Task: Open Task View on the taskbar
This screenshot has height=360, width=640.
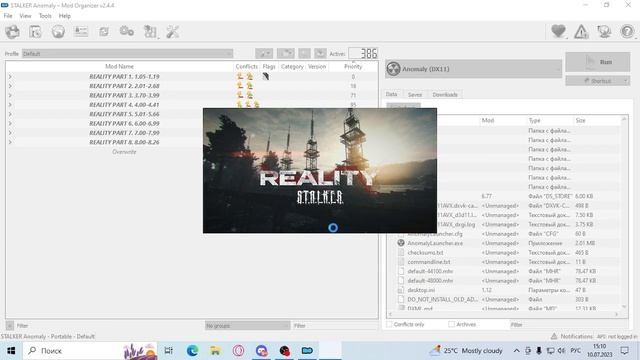Action: click(169, 351)
